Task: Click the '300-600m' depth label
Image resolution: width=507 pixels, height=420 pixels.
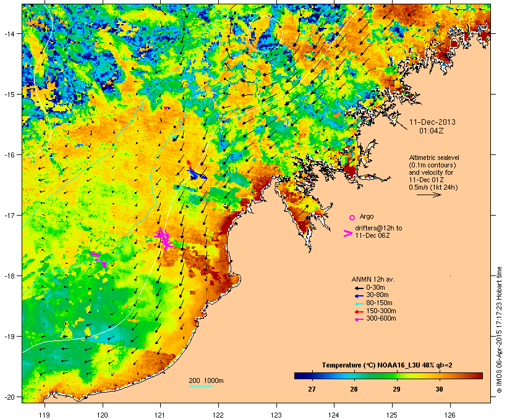Action: click(381, 319)
